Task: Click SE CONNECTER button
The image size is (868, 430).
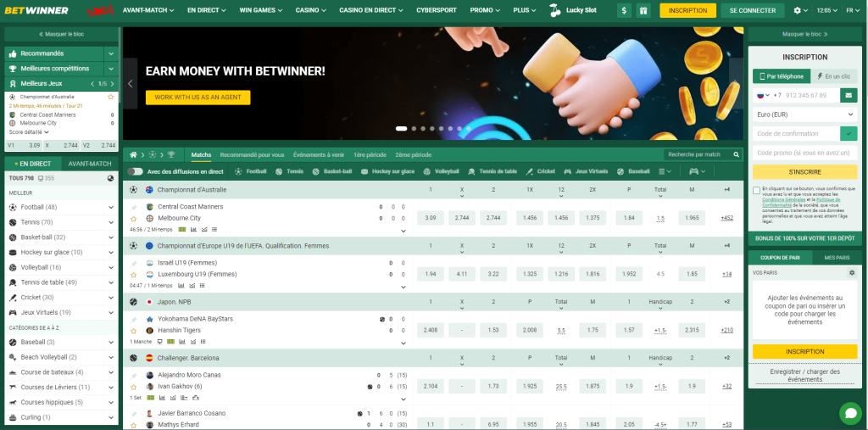Action: (753, 10)
